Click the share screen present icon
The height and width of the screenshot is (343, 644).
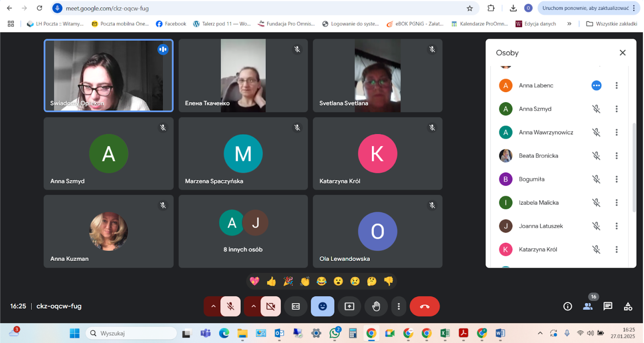[349, 306]
